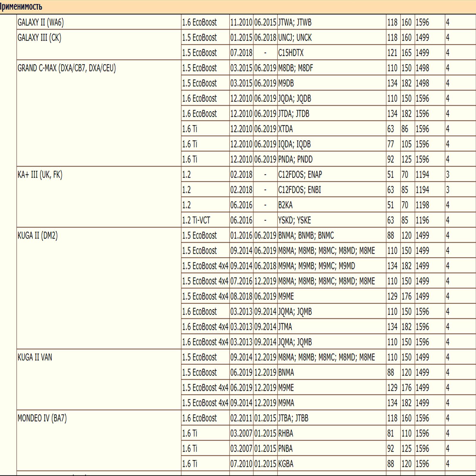Image resolution: width=476 pixels, height=476 pixels.
Task: Click engine code C15HDTX
Action: point(291,53)
